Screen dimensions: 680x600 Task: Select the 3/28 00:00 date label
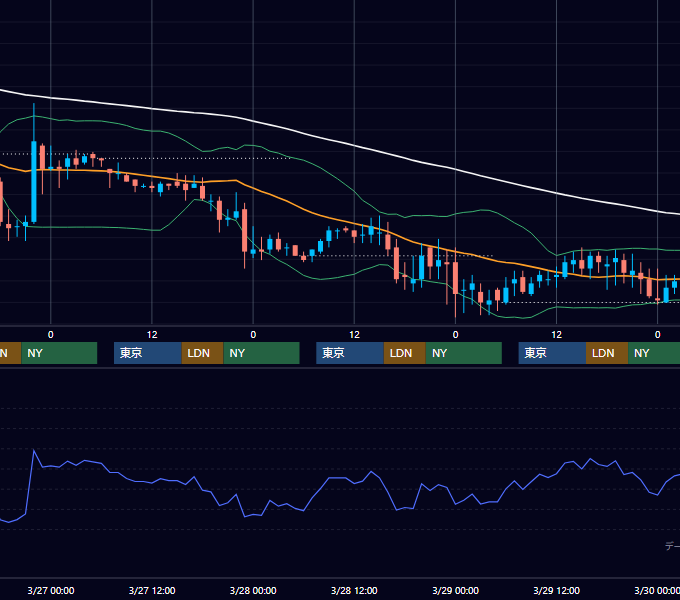[253, 590]
